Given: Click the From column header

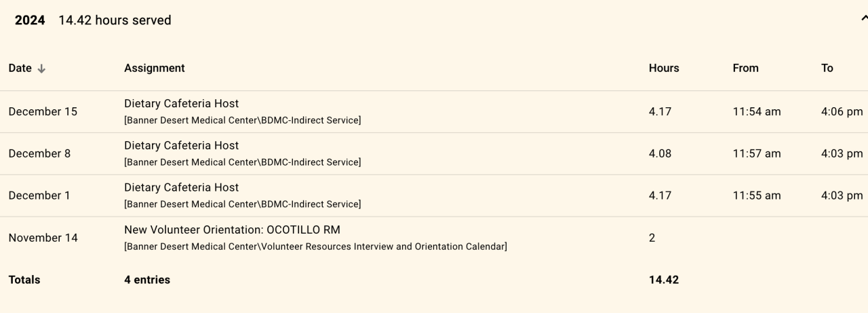Looking at the screenshot, I should [745, 68].
